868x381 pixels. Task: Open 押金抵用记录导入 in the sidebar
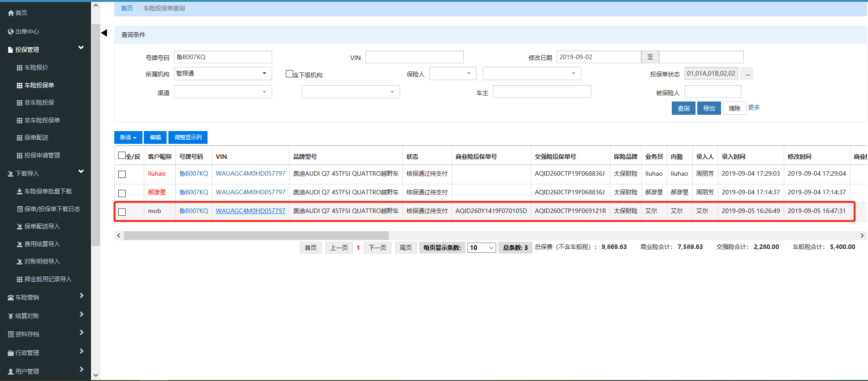click(x=48, y=279)
